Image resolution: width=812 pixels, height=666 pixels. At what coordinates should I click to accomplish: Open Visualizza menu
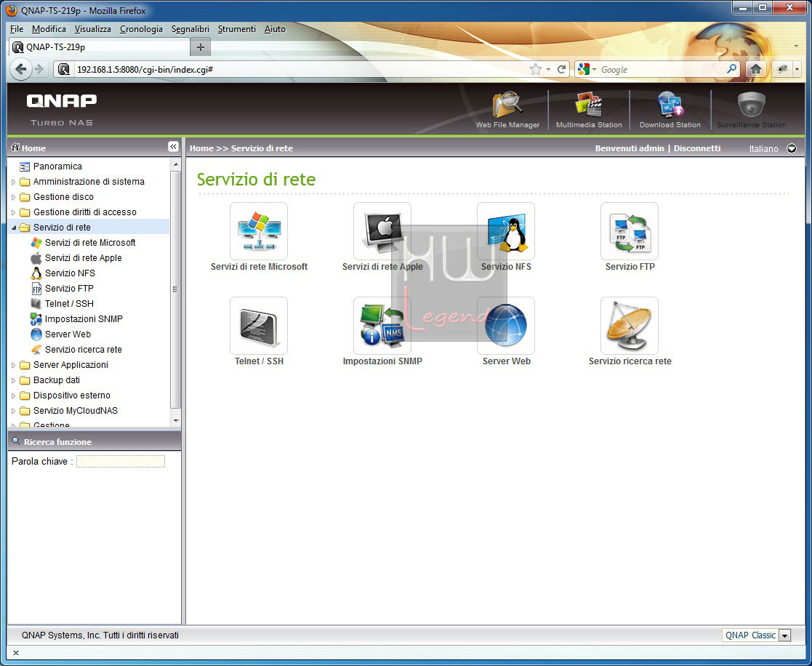coord(93,29)
